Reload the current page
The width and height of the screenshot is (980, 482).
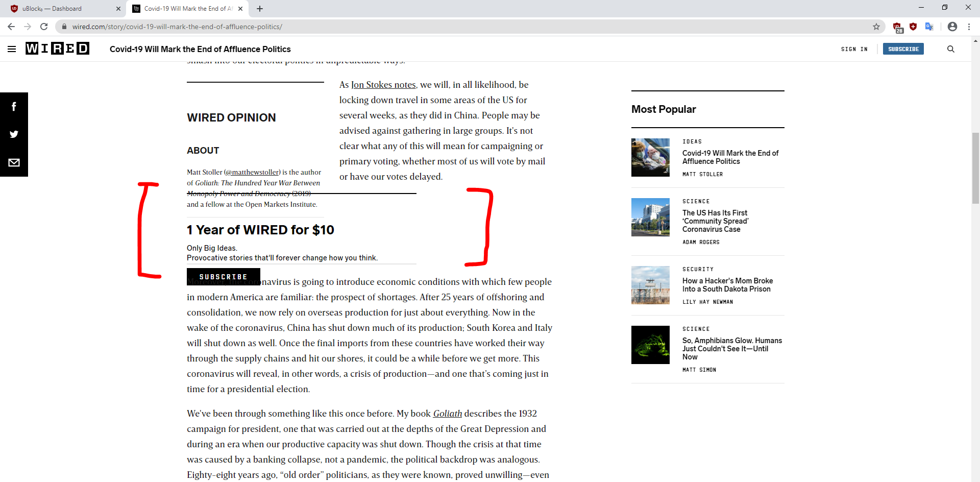pos(44,27)
